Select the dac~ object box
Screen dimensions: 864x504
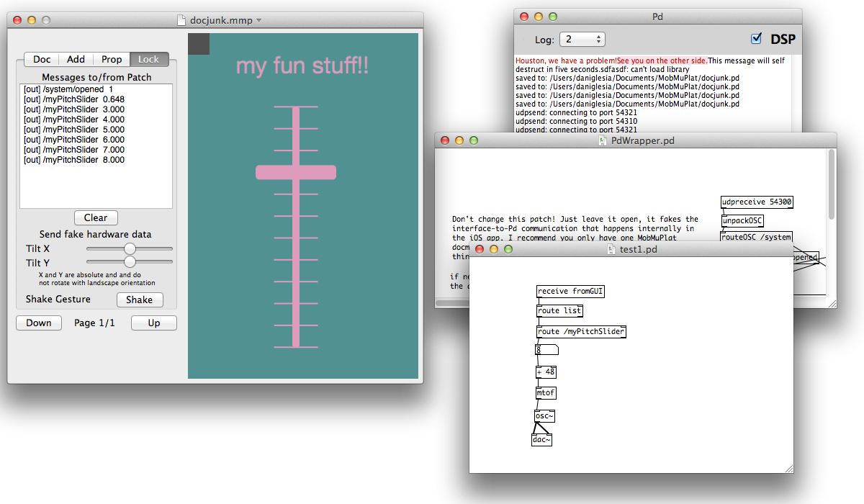coord(541,440)
